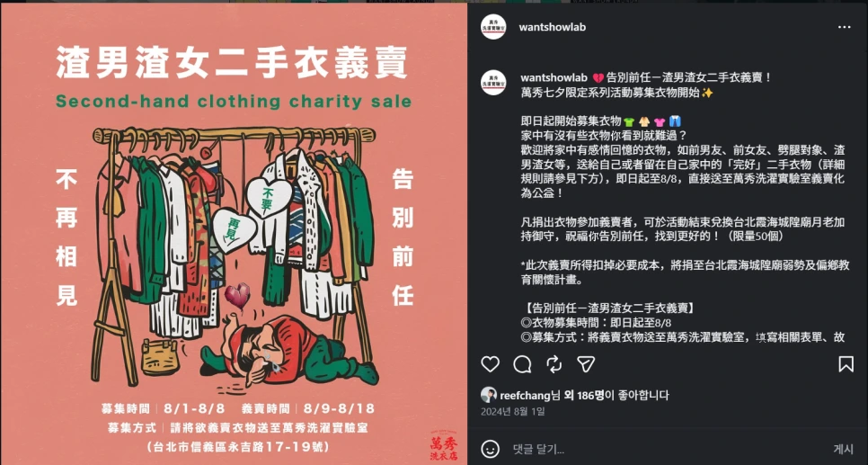This screenshot has height=465, width=868.
Task: View reefchang's profile from likes line
Action: (x=524, y=395)
